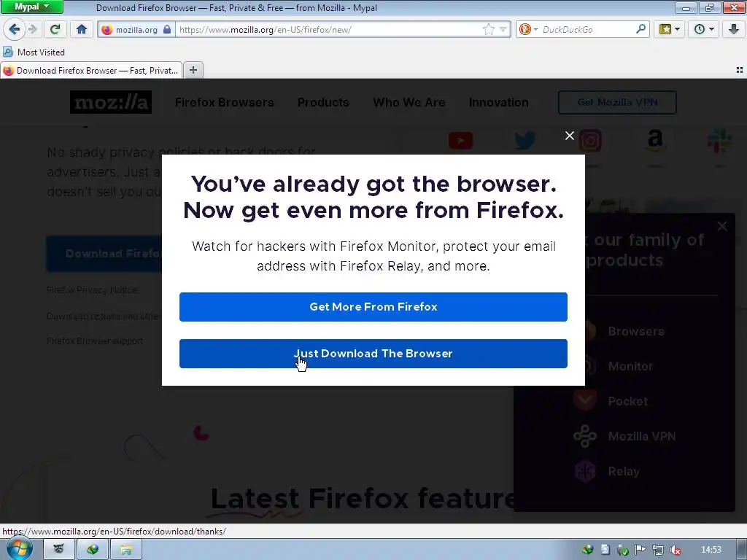Select Browsers in products panel
747x560 pixels.
coord(636,332)
